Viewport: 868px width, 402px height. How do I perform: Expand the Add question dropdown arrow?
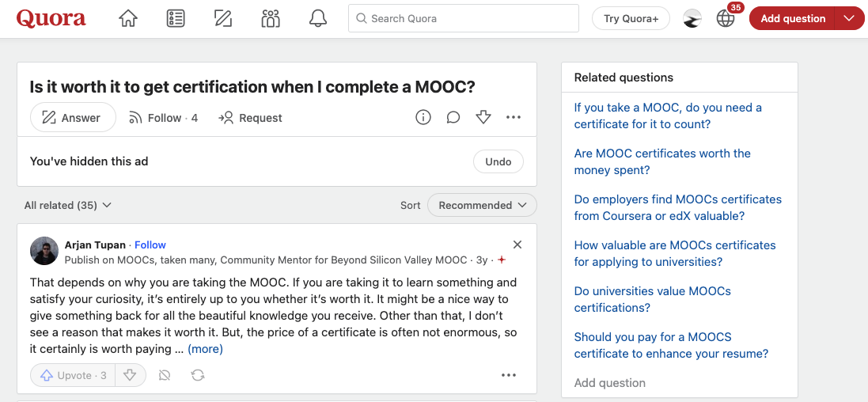click(x=850, y=18)
